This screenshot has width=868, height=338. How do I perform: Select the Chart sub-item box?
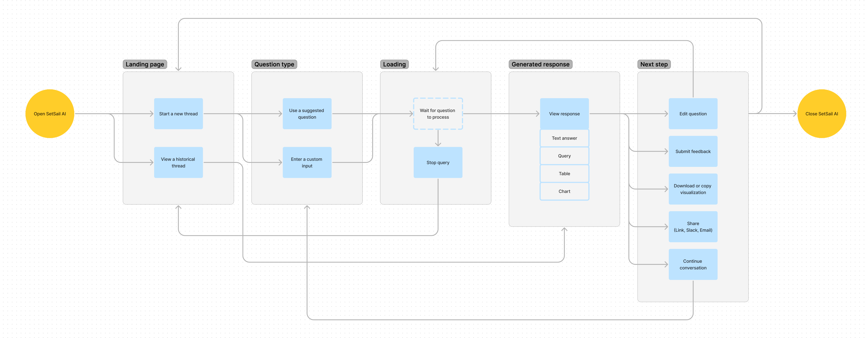click(x=564, y=191)
